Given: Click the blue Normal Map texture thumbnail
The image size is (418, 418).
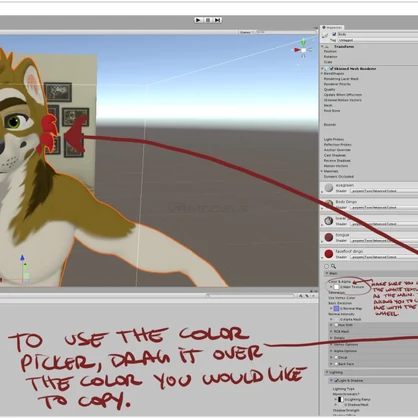Looking at the screenshot, I should tap(336, 309).
